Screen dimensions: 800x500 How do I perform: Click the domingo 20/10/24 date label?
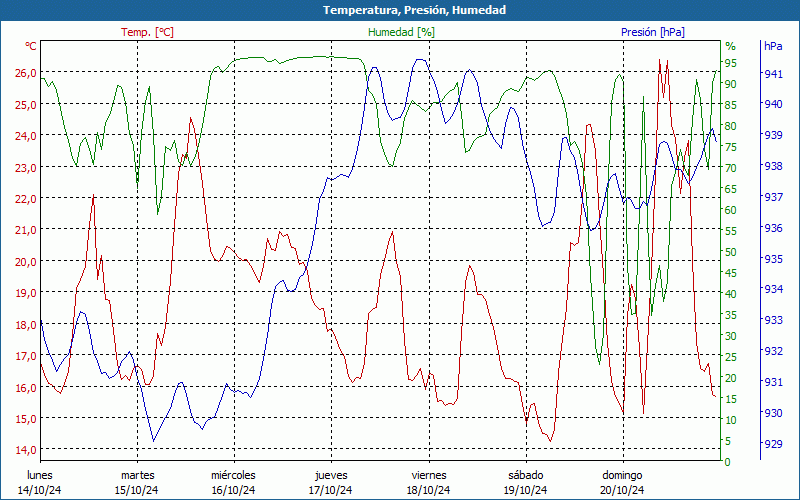coord(622,483)
